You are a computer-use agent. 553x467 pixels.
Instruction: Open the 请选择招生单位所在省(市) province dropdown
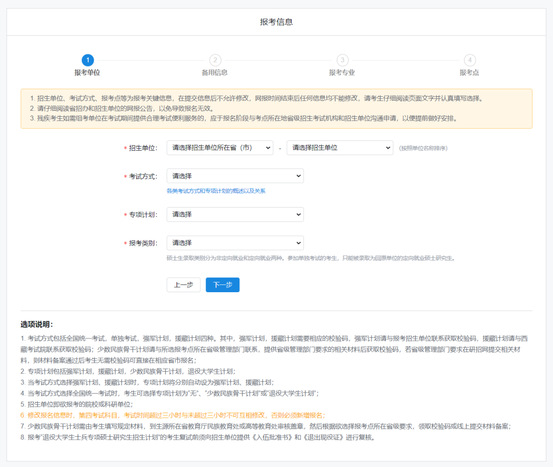point(220,148)
